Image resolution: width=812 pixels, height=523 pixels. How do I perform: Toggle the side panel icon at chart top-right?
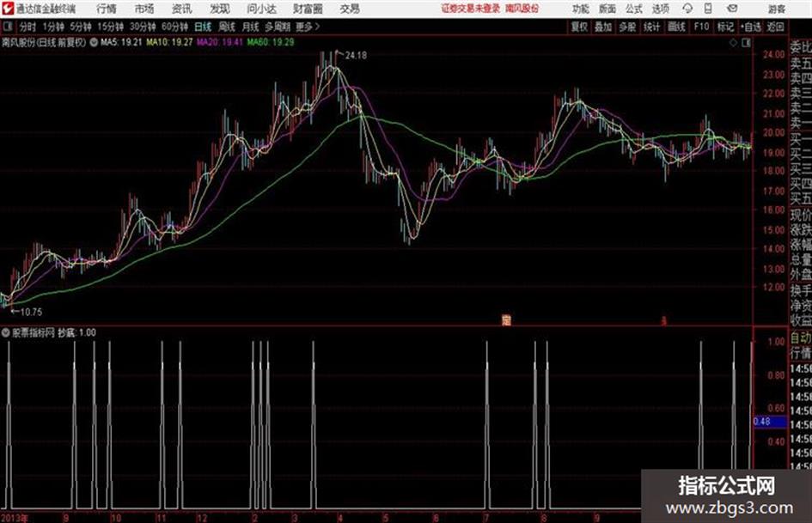pos(746,43)
